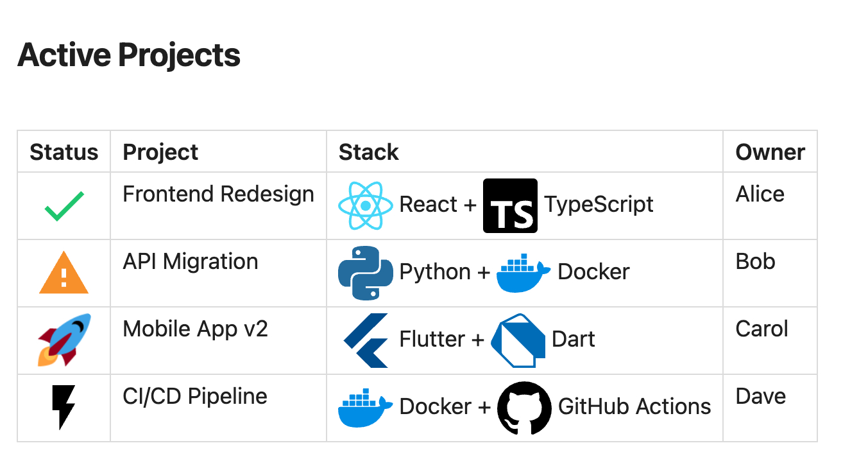Click the Docker text in CI/CD Pipeline row
Image resolution: width=868 pixels, height=468 pixels.
436,406
